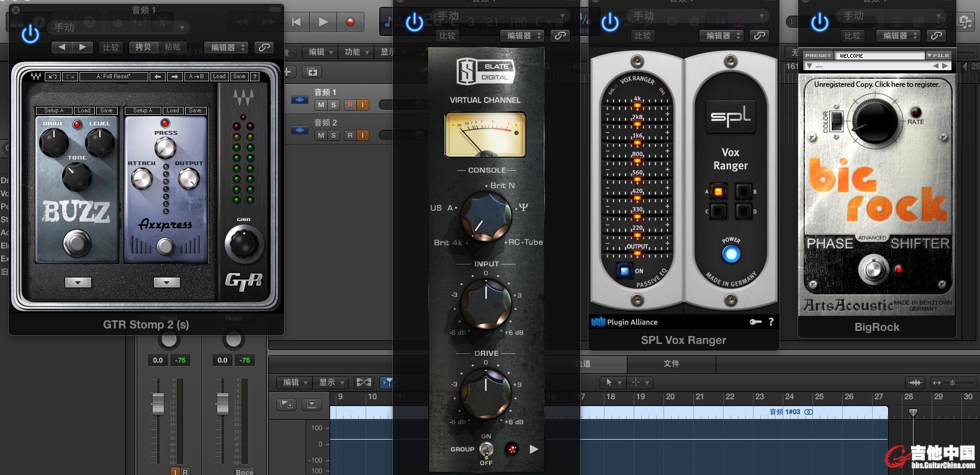Solo track 音频 2

[333, 135]
